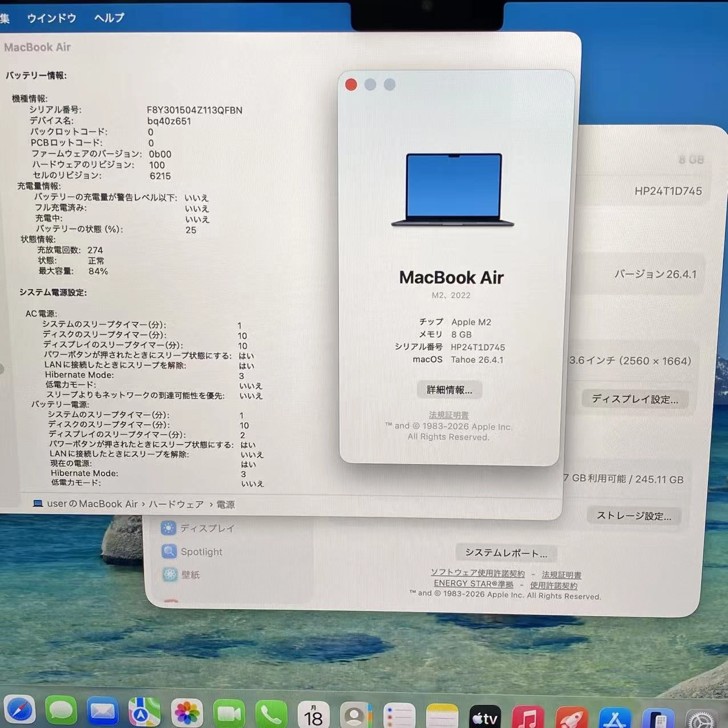Click MacBook Air title of report window
This screenshot has width=728, height=728.
tap(37, 47)
